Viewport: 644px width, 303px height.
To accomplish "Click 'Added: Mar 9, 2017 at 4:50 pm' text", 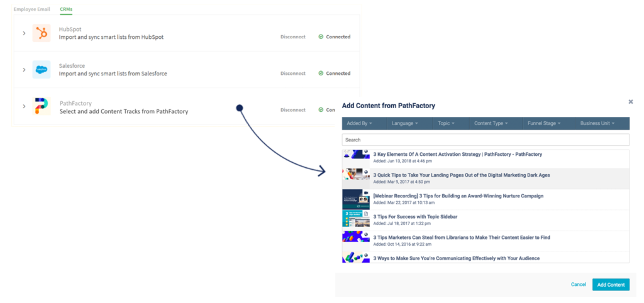I will [402, 182].
